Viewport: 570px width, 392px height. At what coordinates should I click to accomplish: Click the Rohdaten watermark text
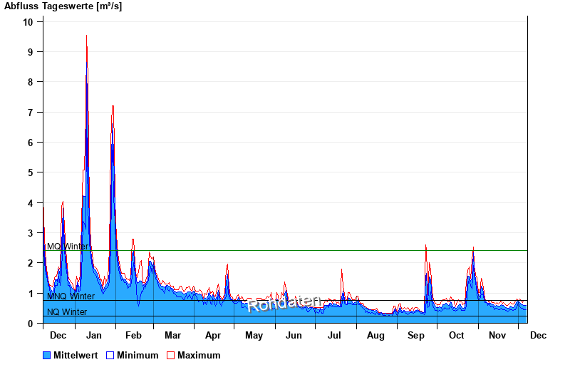[x=284, y=304]
